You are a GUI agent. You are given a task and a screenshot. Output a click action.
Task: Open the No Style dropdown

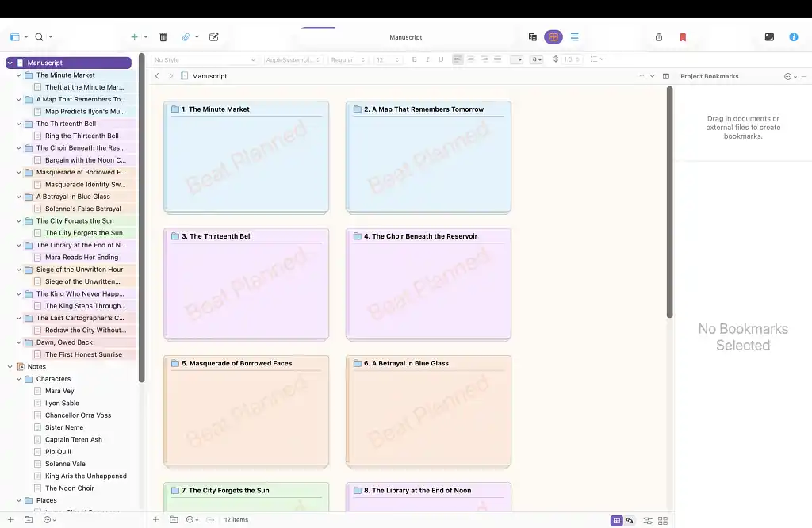[x=205, y=60]
